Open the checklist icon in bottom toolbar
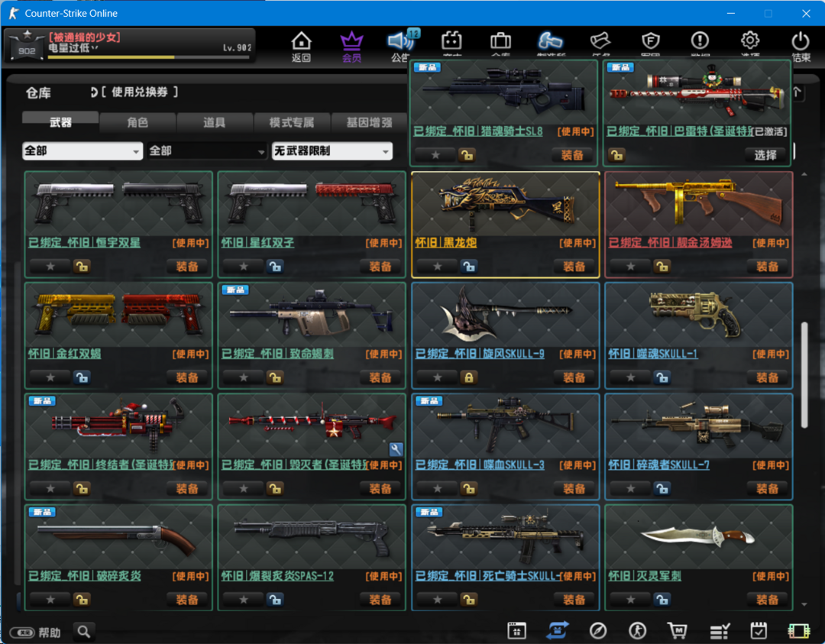 720,630
